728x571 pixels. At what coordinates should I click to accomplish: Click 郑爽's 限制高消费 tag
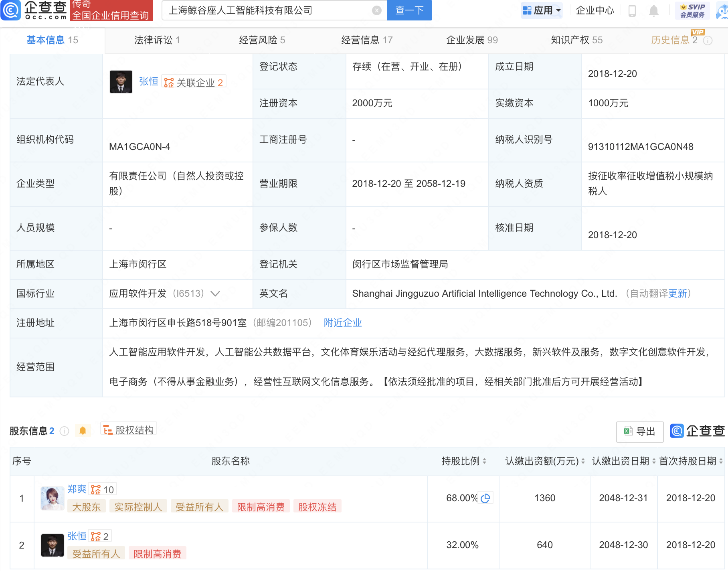tap(261, 507)
